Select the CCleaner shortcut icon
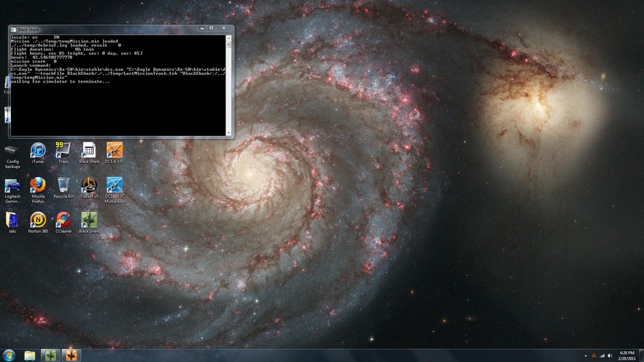 click(x=63, y=222)
